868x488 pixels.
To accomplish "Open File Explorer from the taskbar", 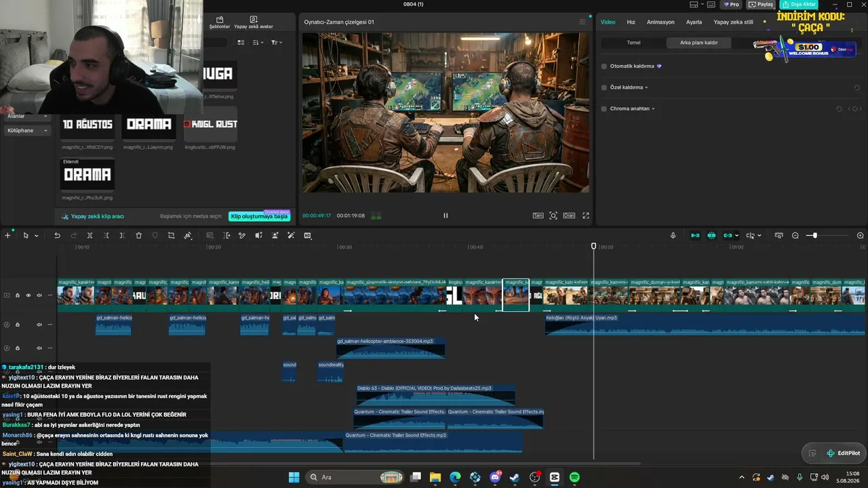I will click(x=435, y=477).
